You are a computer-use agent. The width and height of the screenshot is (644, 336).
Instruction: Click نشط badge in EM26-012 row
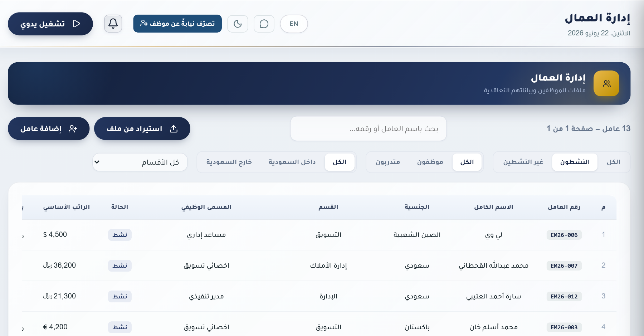point(120,297)
